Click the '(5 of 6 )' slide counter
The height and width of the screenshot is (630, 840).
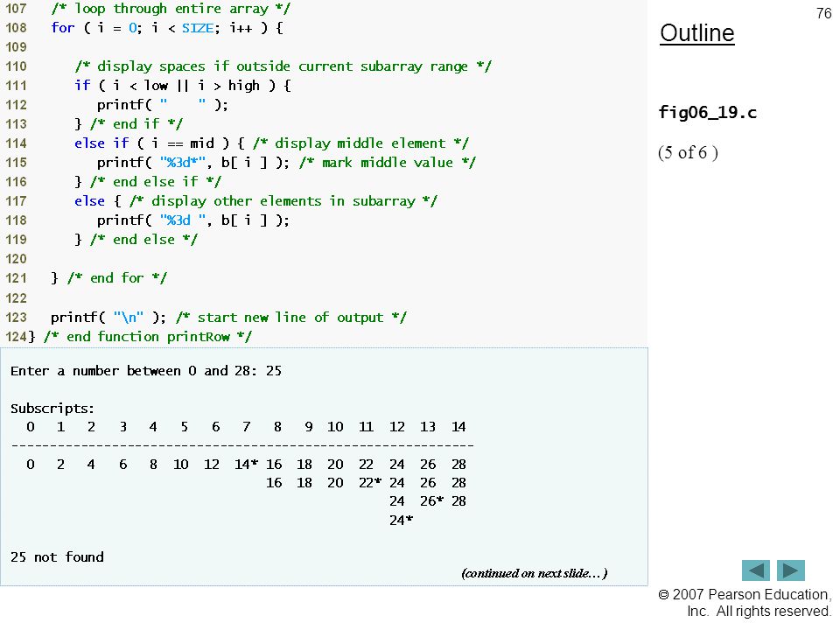pyautogui.click(x=688, y=152)
